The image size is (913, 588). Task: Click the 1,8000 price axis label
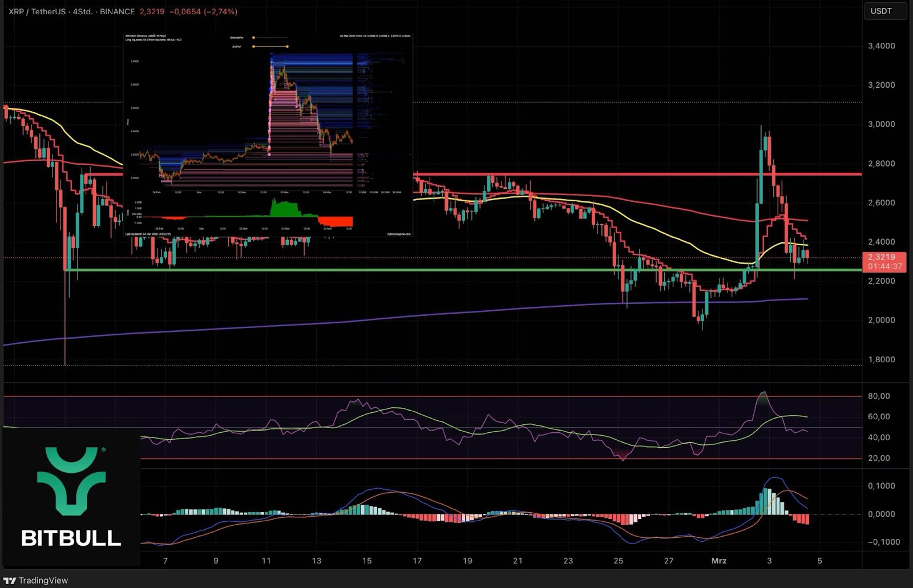(881, 359)
